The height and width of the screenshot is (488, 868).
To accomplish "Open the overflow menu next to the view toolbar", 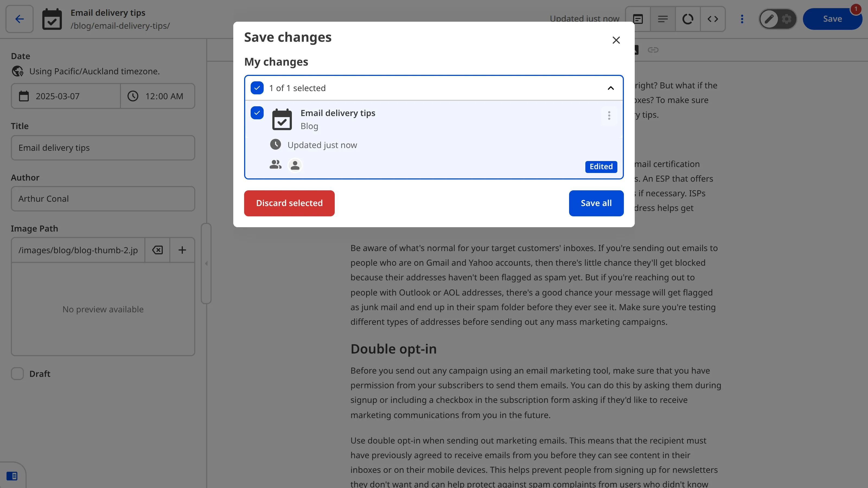I will (x=742, y=19).
